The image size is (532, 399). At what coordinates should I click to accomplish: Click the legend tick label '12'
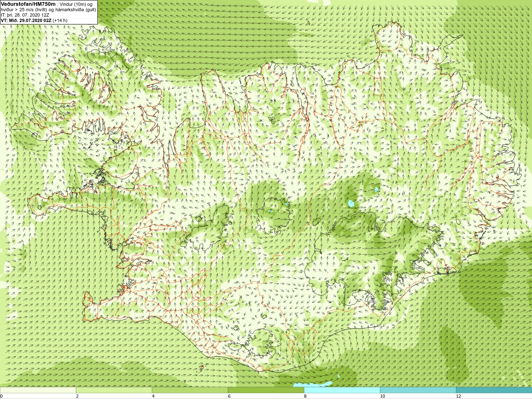(458, 396)
